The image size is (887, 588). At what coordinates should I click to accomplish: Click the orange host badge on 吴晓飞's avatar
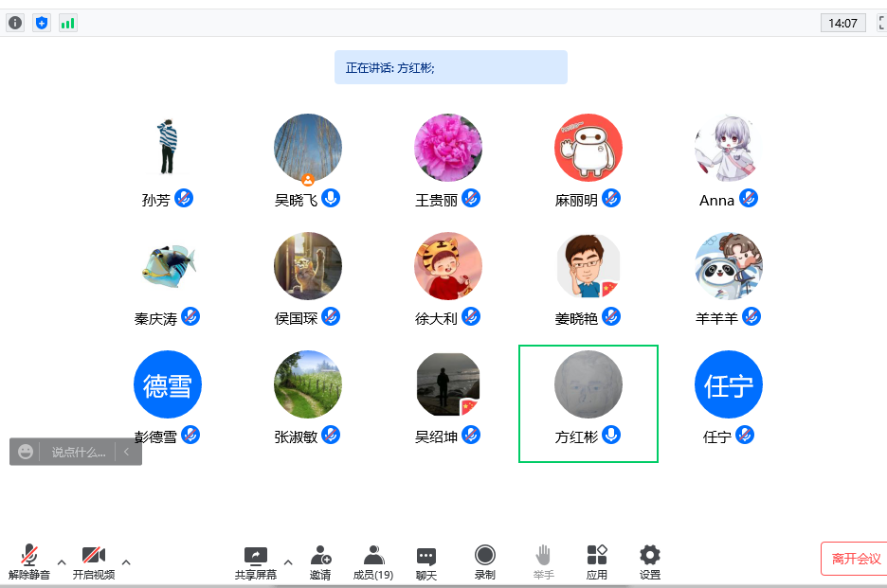[x=308, y=180]
